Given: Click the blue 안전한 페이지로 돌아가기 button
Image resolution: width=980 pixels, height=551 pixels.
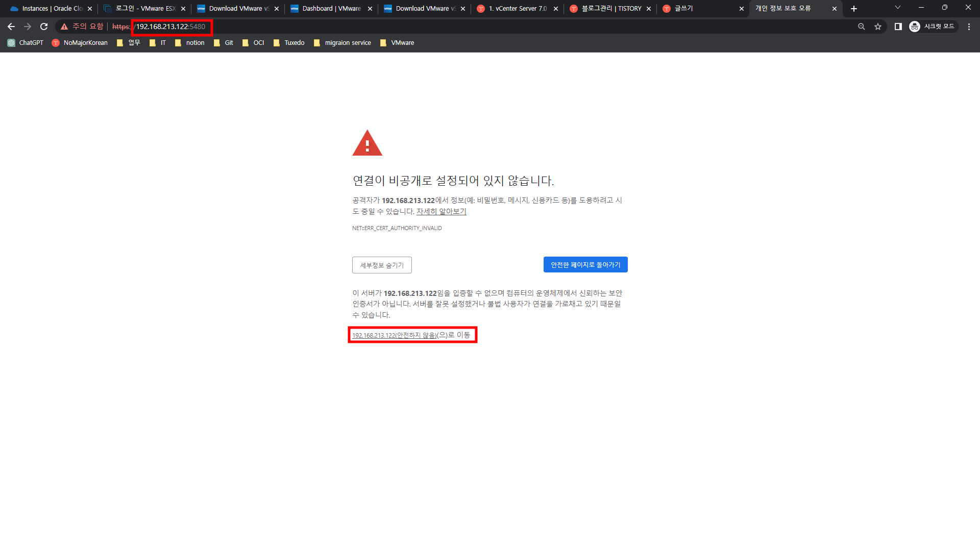Looking at the screenshot, I should 585,265.
